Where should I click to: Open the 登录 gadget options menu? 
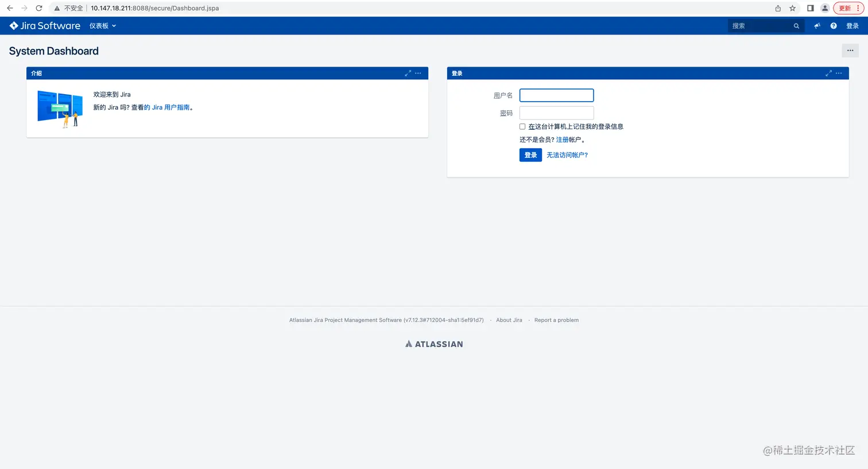(x=839, y=73)
